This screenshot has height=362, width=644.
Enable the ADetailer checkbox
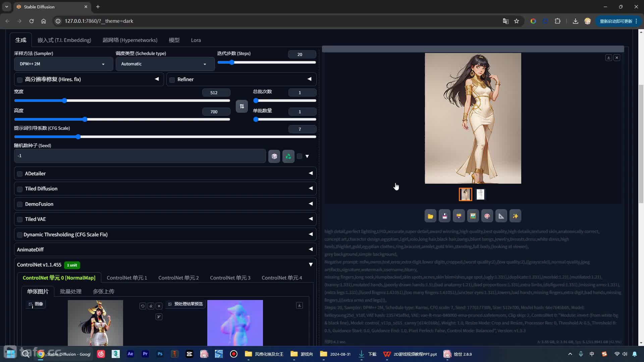pyautogui.click(x=20, y=174)
